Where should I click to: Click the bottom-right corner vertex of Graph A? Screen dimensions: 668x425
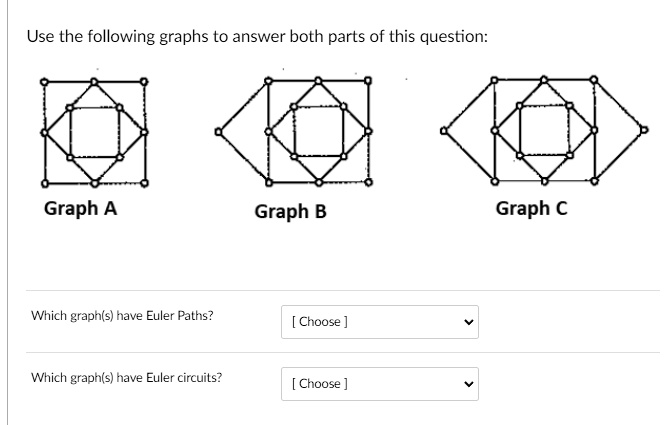[144, 184]
